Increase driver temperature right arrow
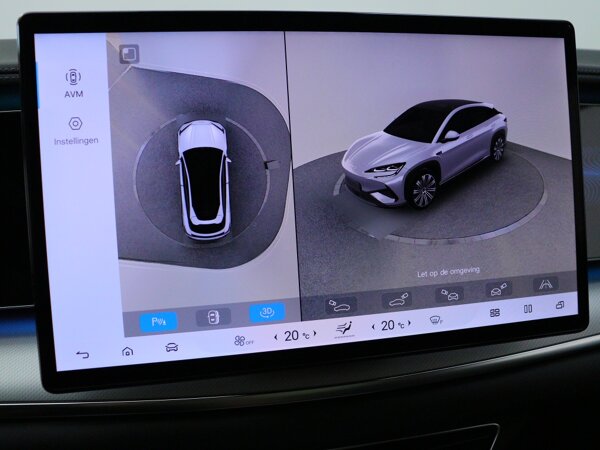The image size is (600, 450). (315, 334)
